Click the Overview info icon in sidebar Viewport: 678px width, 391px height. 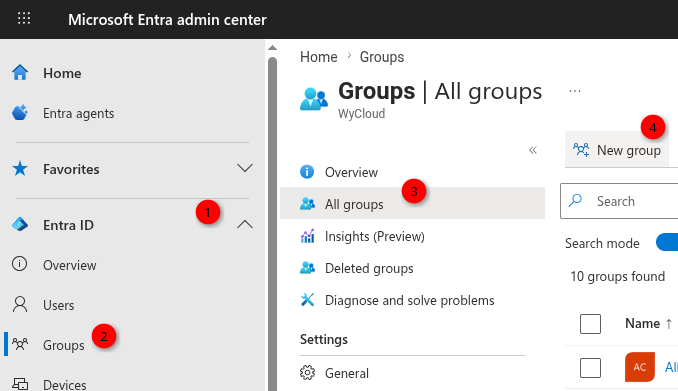point(19,264)
